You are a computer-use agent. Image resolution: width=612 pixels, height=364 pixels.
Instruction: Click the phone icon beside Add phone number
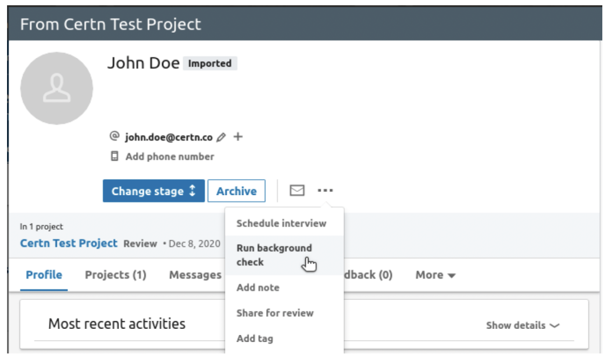[x=115, y=156]
